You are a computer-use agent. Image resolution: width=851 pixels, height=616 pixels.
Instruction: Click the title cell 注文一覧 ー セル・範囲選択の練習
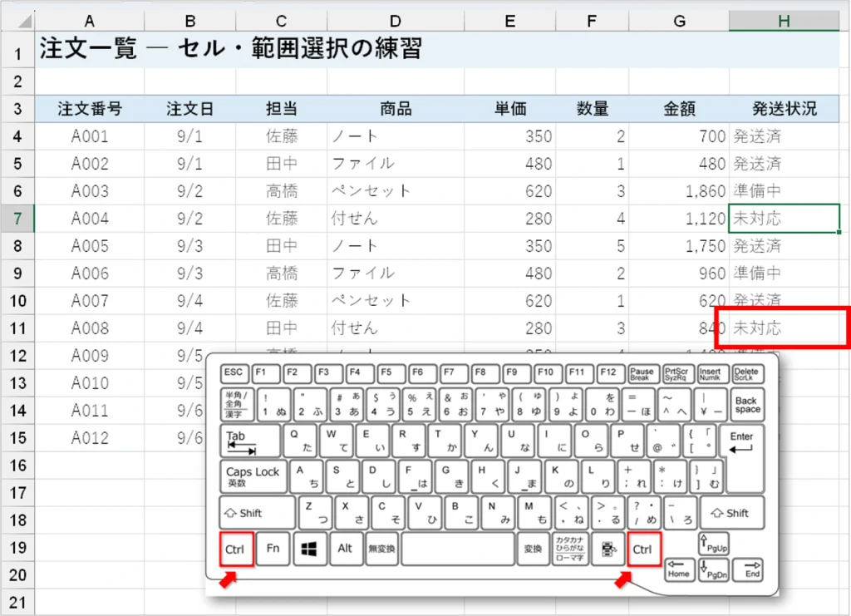pos(437,49)
